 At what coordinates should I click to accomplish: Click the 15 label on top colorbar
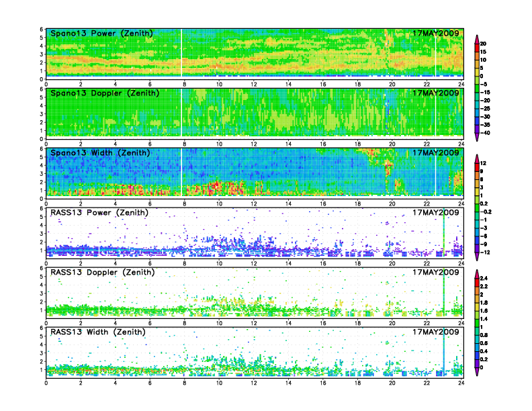[483, 52]
